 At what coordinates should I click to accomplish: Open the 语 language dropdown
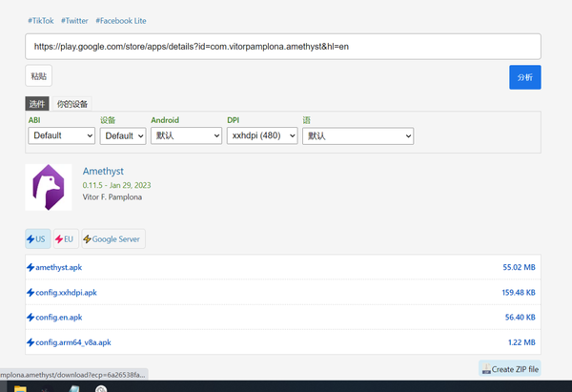(357, 136)
